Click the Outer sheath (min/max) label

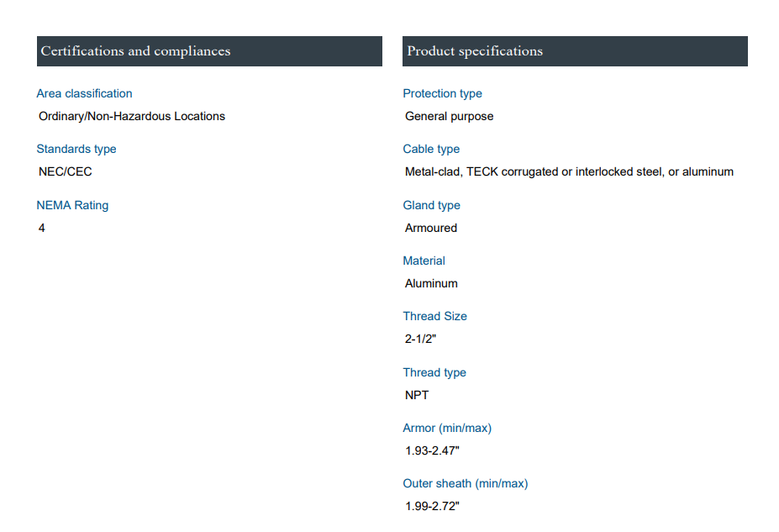(466, 483)
